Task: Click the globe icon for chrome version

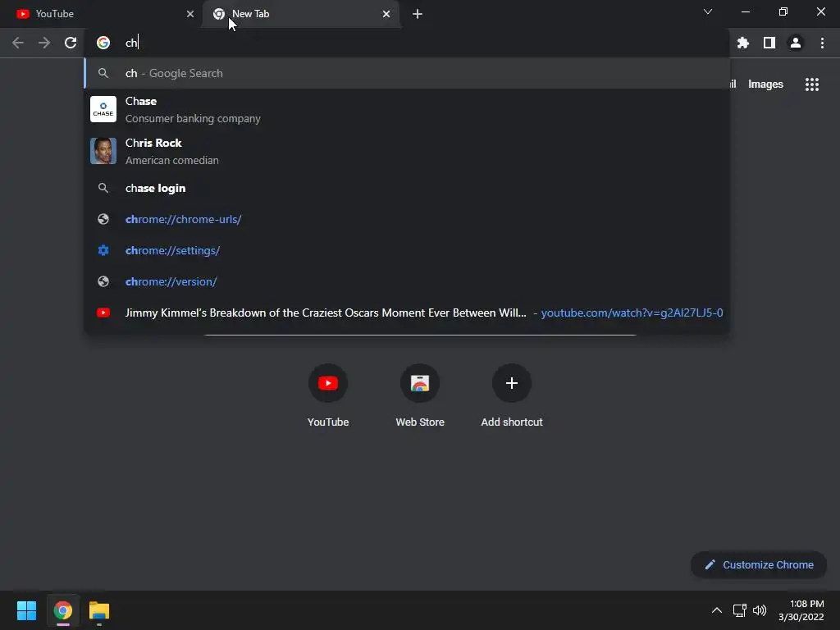Action: pyautogui.click(x=103, y=282)
